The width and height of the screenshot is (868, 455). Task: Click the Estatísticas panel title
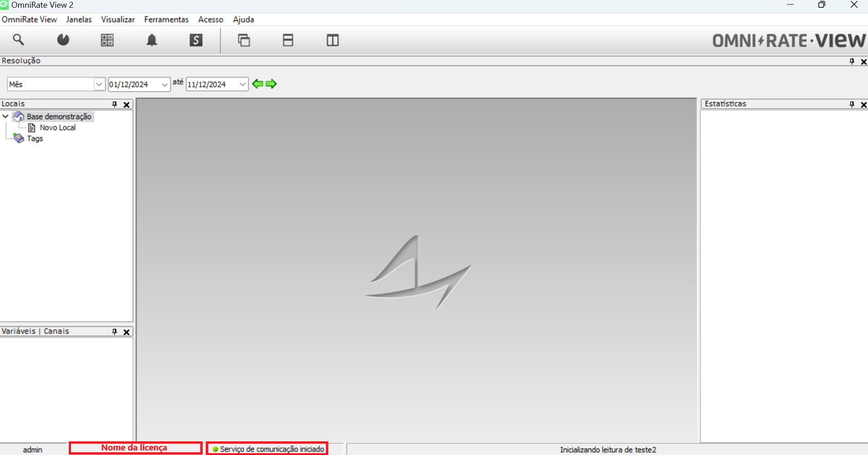tap(726, 104)
